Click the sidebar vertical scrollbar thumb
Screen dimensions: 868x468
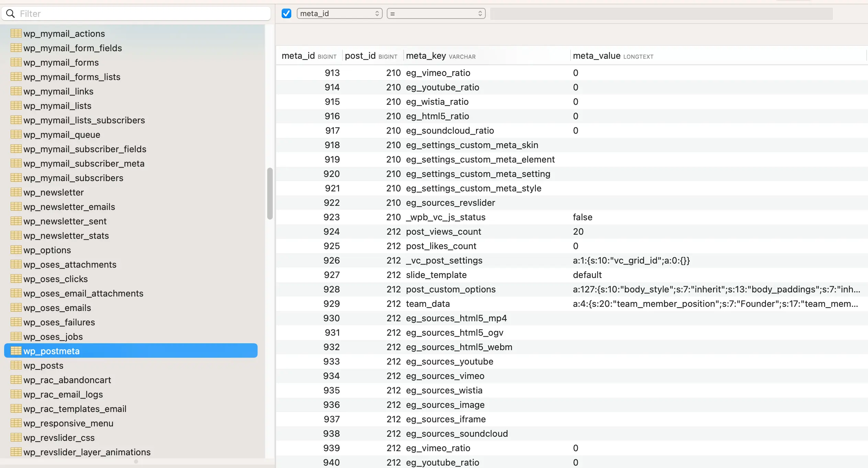click(x=270, y=193)
